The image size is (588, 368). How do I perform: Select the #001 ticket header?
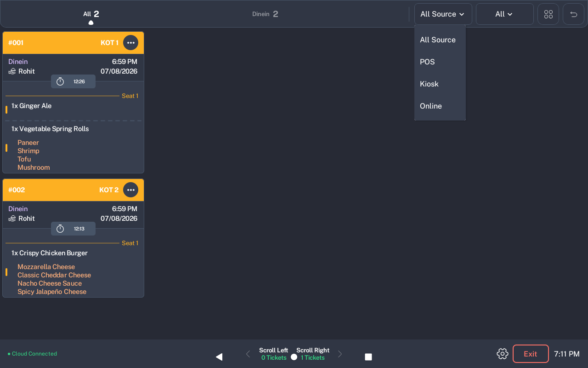click(73, 43)
